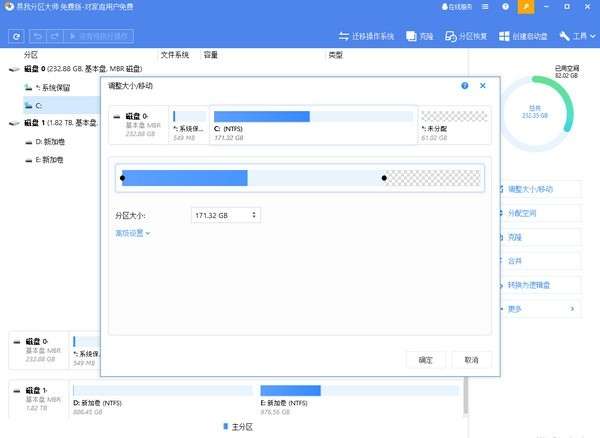Image resolution: width=600 pixels, height=438 pixels.
Task: Expand 更多 more actions chevron
Action: pyautogui.click(x=572, y=309)
